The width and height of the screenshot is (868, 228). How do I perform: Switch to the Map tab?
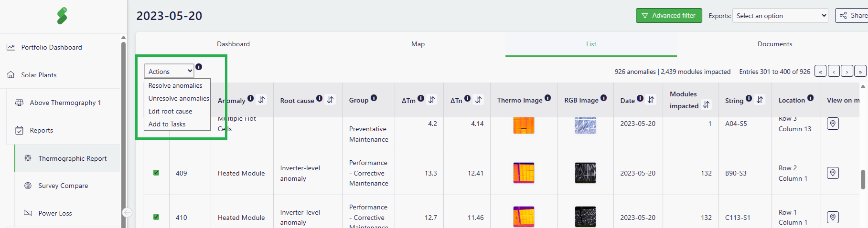[418, 44]
